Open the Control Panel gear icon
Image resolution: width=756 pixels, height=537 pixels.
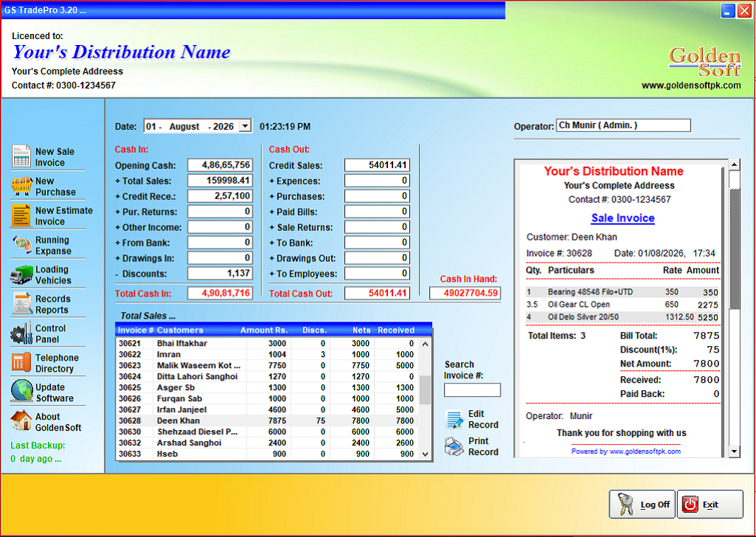pos(21,333)
